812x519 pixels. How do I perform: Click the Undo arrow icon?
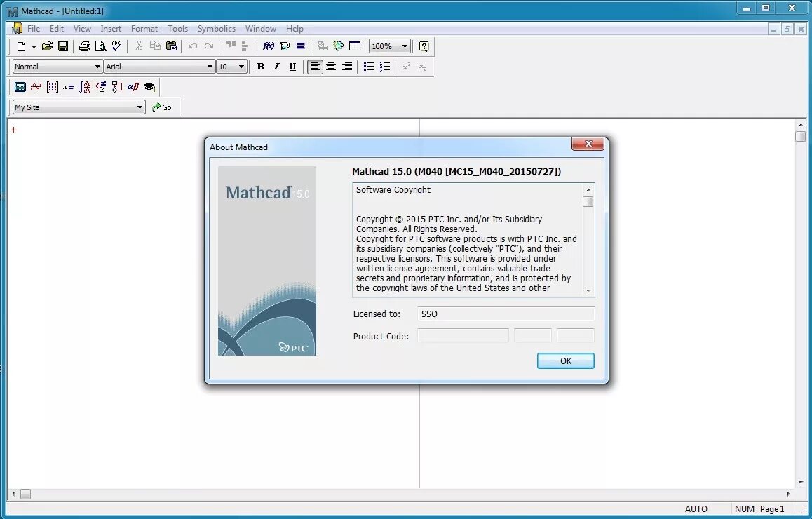193,46
